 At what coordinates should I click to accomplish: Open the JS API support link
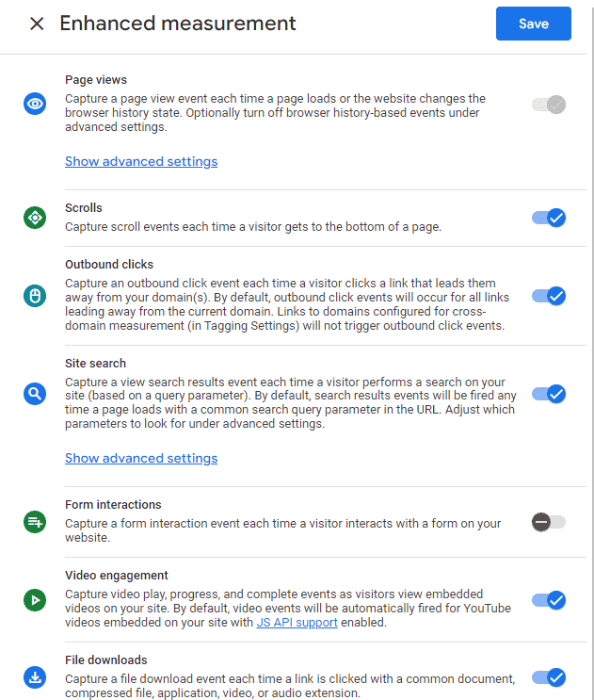pyautogui.click(x=297, y=622)
